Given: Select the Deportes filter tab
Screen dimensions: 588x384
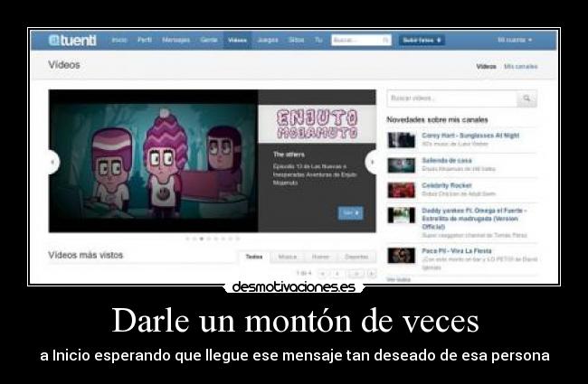Looking at the screenshot, I should [356, 257].
